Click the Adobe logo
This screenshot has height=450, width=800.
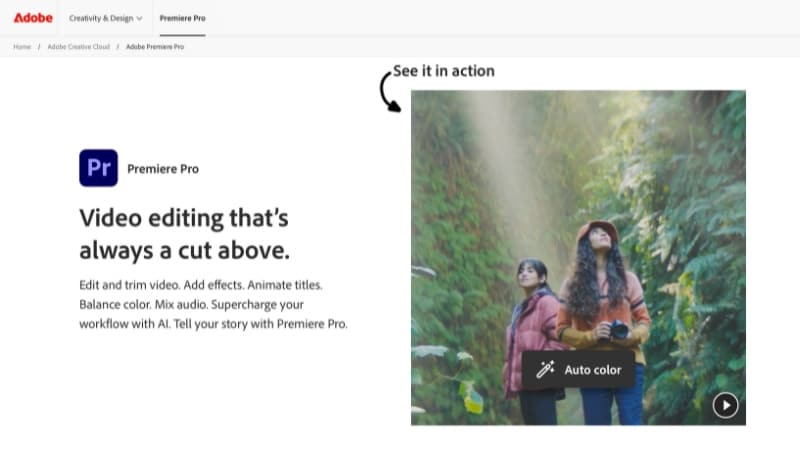[33, 18]
